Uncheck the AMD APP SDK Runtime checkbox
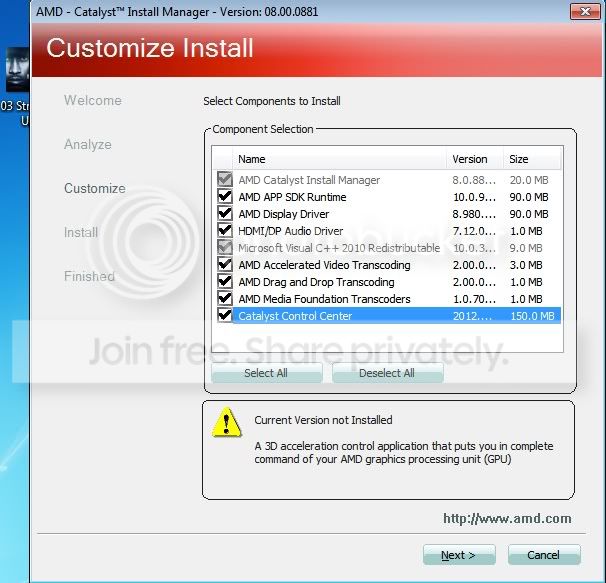 225,196
